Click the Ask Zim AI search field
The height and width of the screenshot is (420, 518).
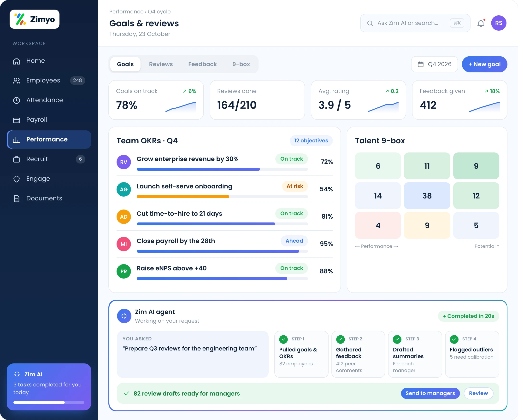(415, 23)
